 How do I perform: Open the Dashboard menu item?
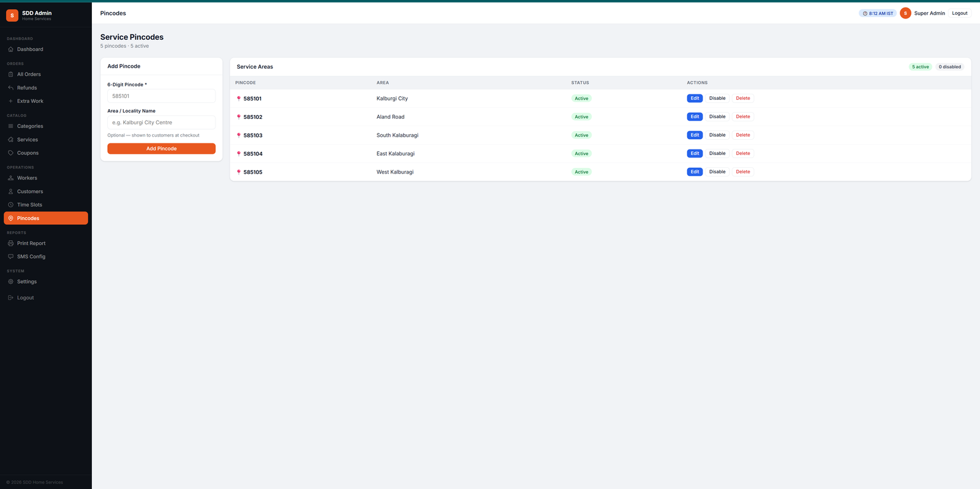pyautogui.click(x=46, y=49)
